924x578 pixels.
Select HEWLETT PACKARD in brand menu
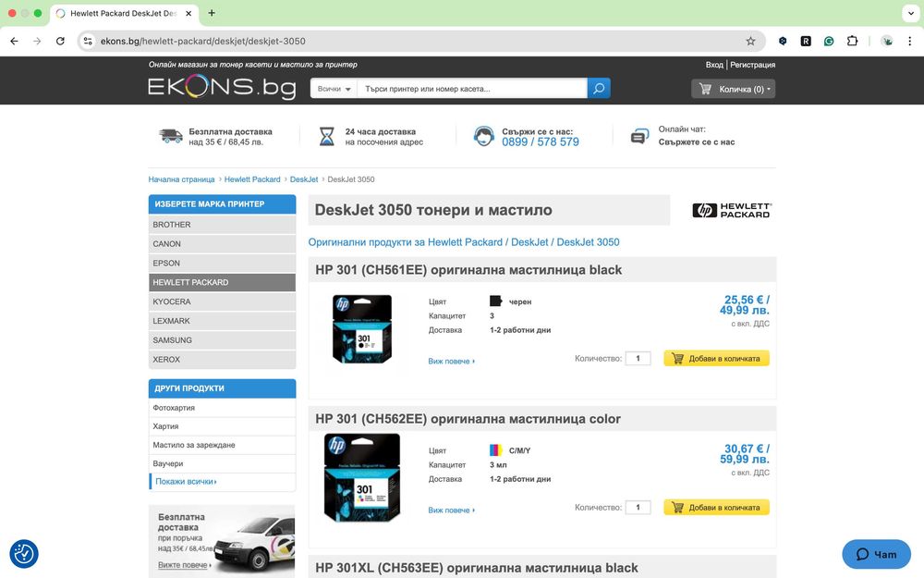[222, 282]
